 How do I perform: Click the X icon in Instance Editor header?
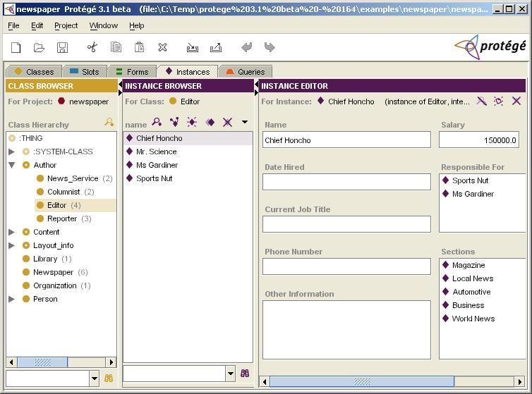click(x=516, y=101)
